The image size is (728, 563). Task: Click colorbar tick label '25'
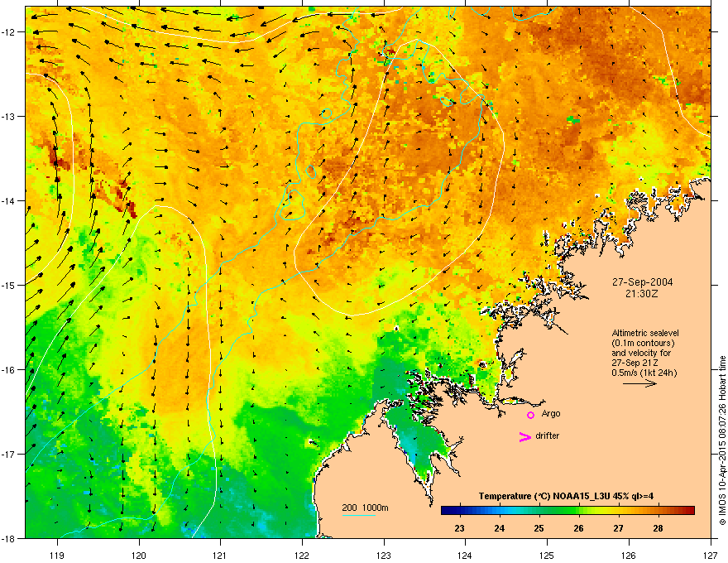tap(539, 528)
